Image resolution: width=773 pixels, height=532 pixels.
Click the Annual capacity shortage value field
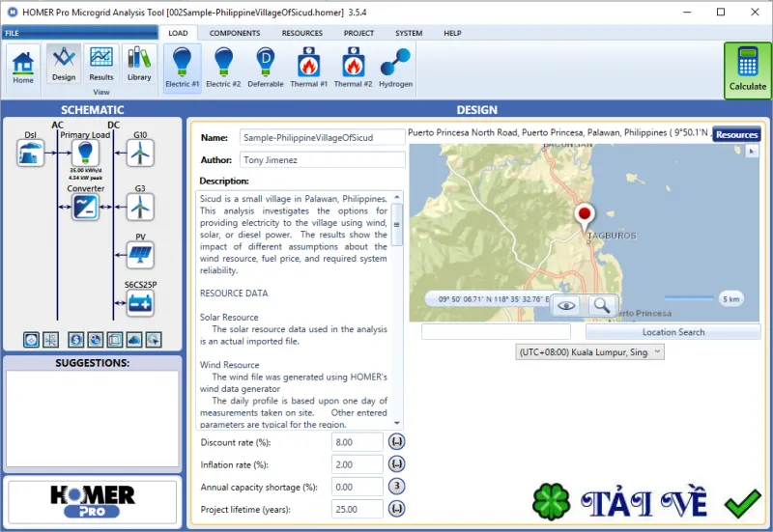coord(357,487)
